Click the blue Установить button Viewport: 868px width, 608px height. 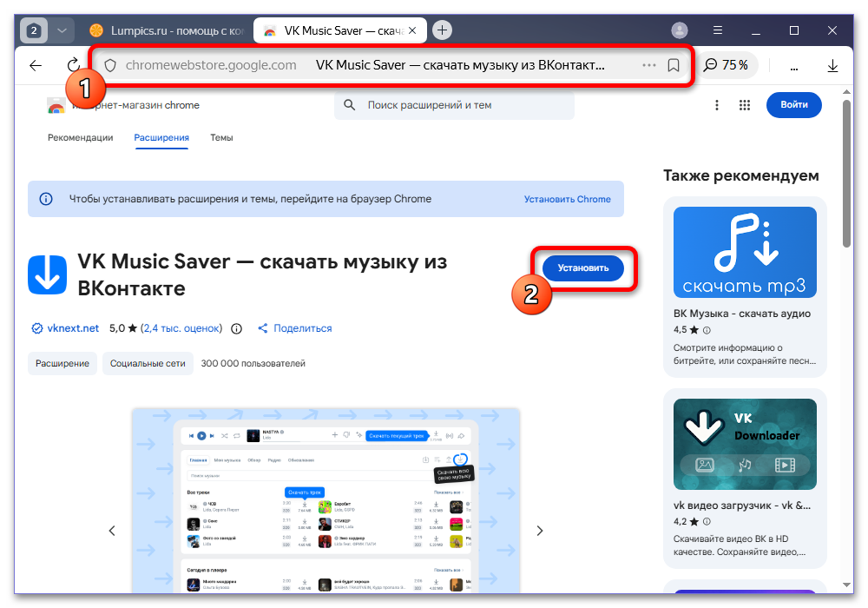point(583,268)
